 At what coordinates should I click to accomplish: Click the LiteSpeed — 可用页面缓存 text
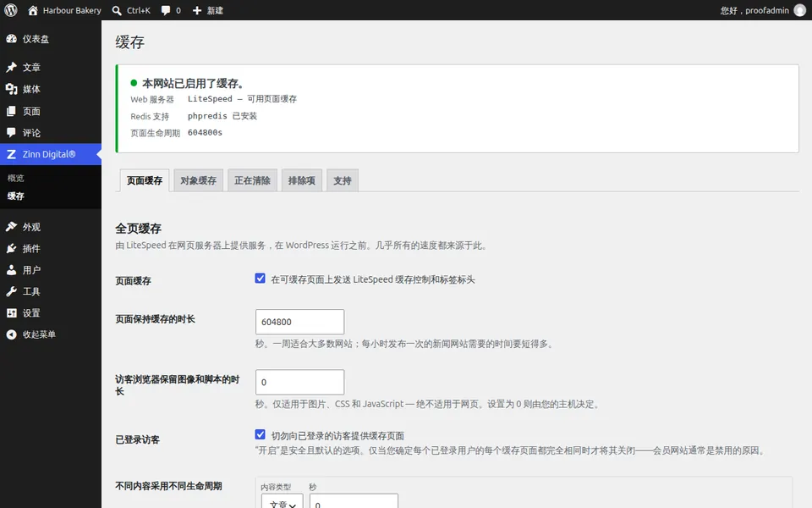tap(242, 99)
